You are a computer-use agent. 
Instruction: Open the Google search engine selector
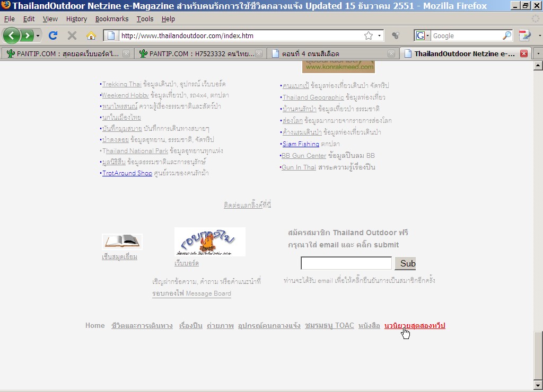pyautogui.click(x=423, y=35)
